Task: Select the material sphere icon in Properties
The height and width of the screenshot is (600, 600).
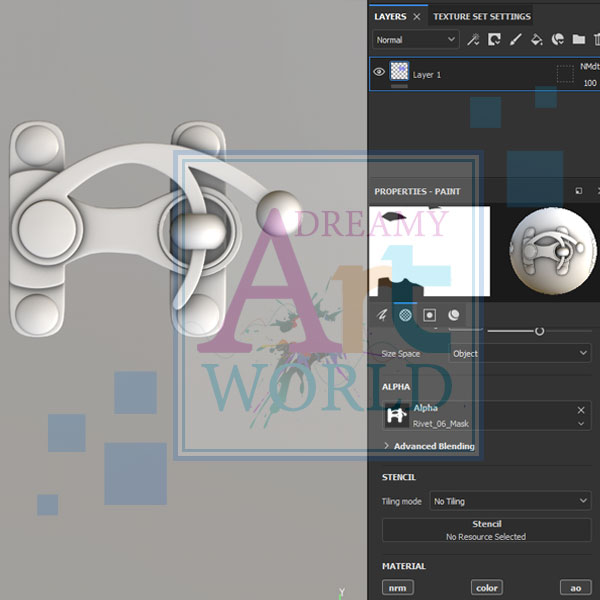Action: click(454, 314)
